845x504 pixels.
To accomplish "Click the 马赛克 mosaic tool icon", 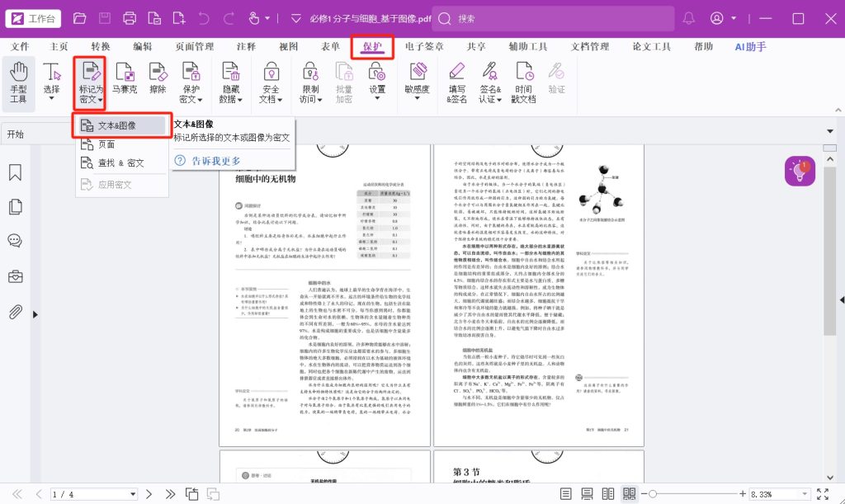I will click(125, 80).
